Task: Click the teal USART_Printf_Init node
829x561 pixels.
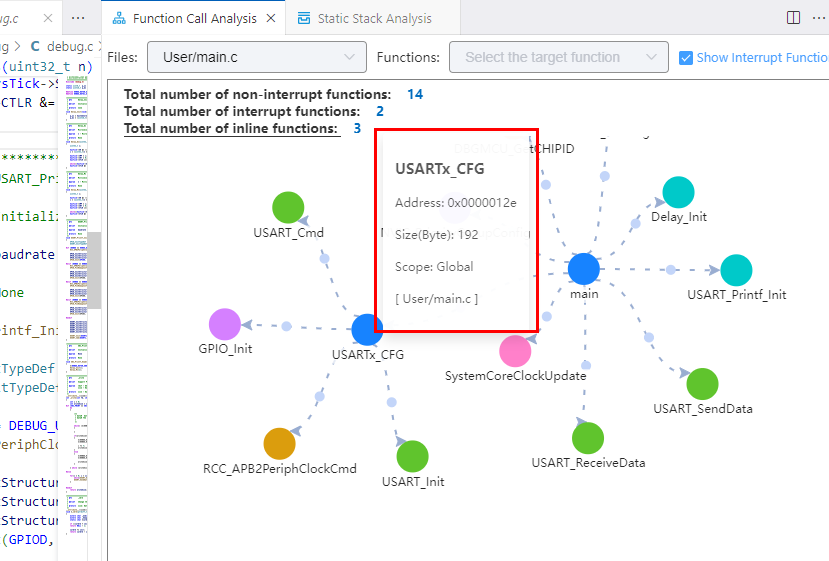Action: click(736, 270)
